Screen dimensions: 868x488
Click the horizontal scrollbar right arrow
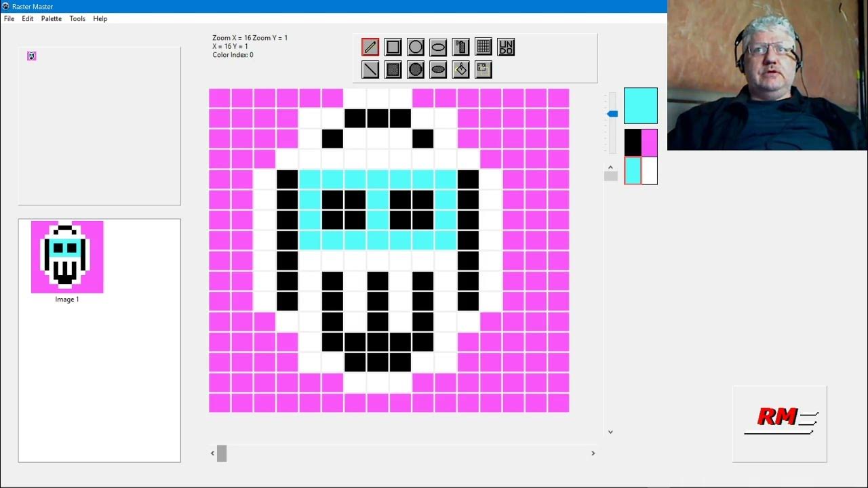pos(593,453)
